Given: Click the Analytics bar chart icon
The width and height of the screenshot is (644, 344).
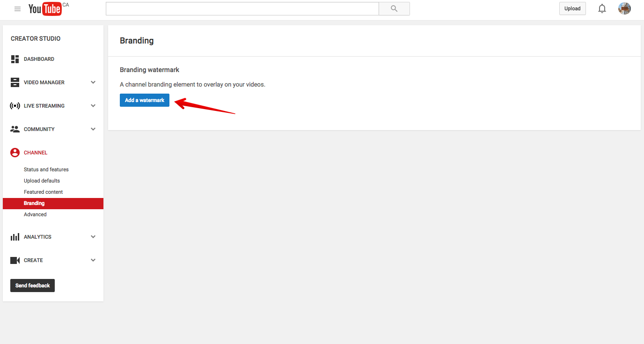Looking at the screenshot, I should [15, 237].
